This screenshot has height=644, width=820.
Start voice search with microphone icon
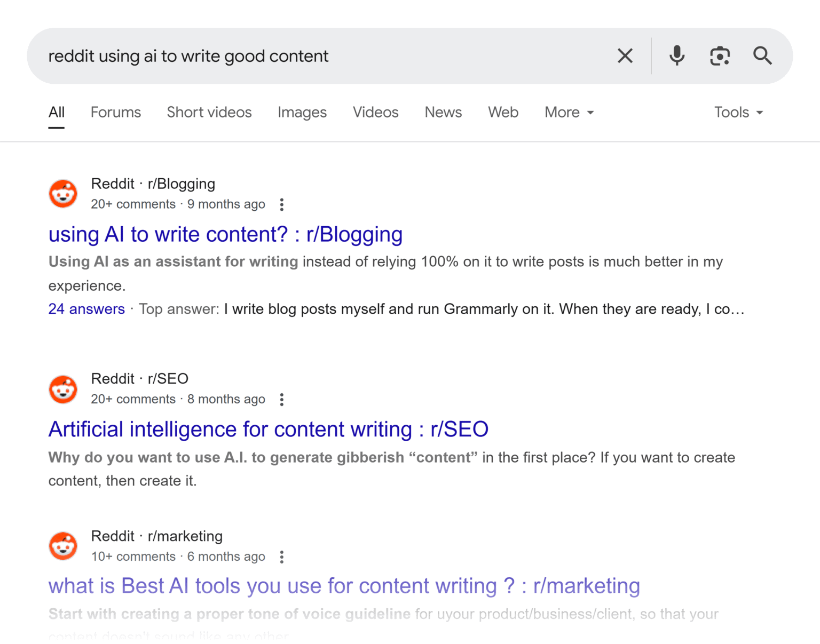676,56
